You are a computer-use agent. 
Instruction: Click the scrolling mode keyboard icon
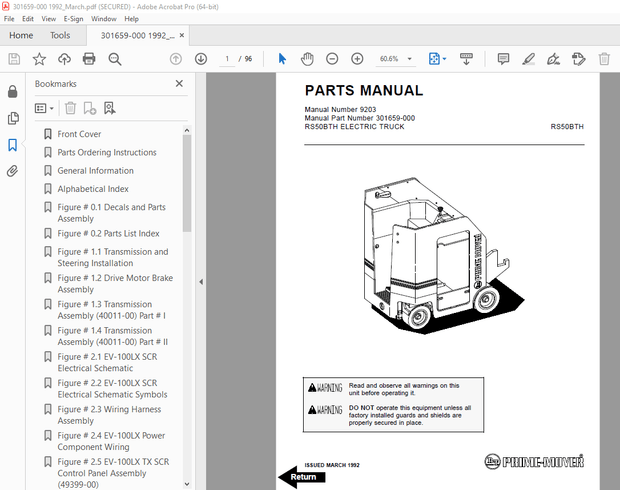pos(466,59)
